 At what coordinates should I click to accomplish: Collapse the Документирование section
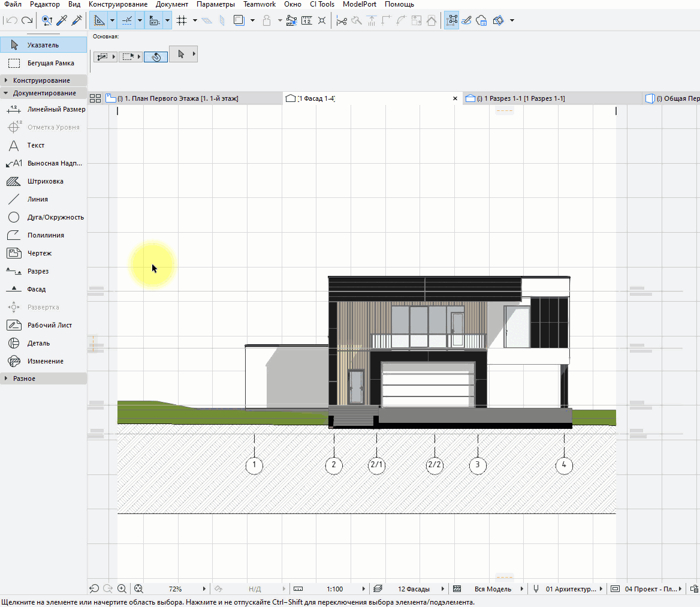(x=44, y=93)
